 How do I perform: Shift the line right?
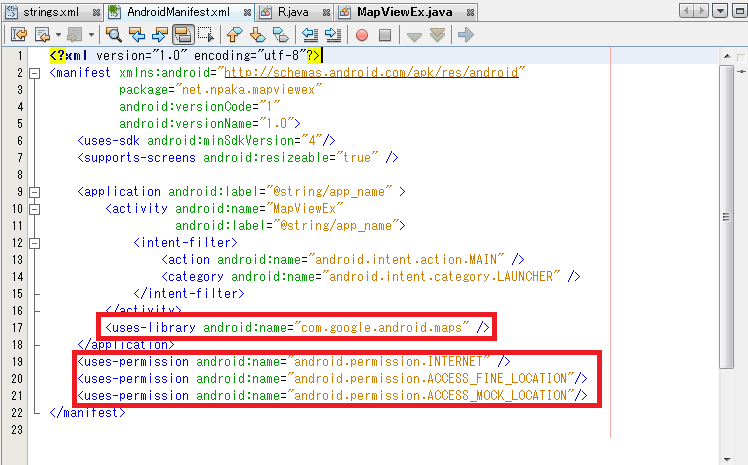click(x=332, y=34)
